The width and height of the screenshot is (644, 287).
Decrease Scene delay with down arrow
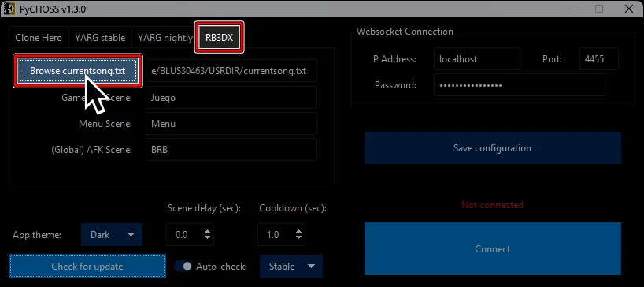click(207, 237)
